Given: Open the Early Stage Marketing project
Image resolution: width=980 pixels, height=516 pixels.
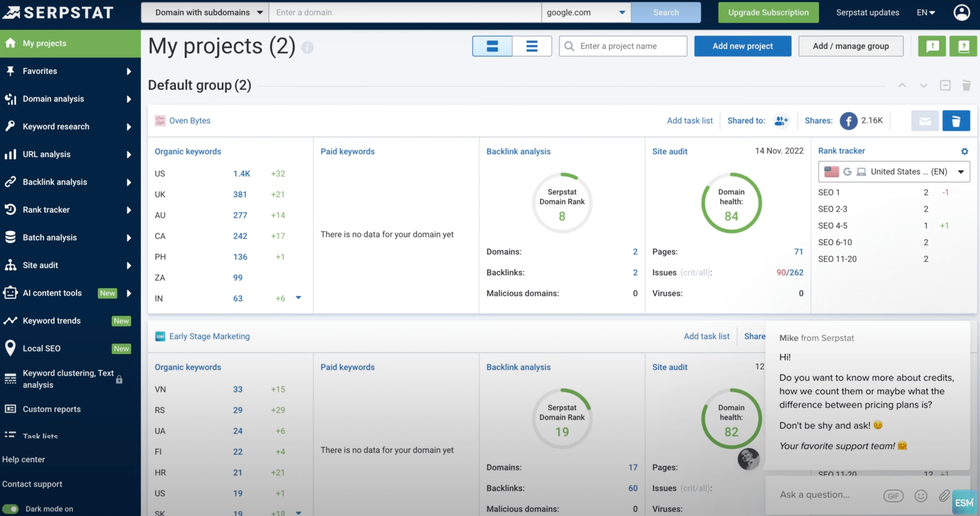Looking at the screenshot, I should tap(209, 336).
